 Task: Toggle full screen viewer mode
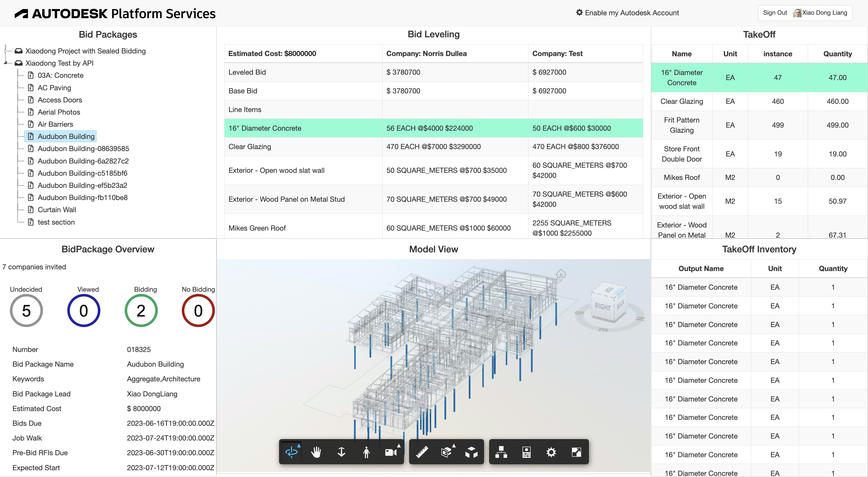(x=576, y=452)
